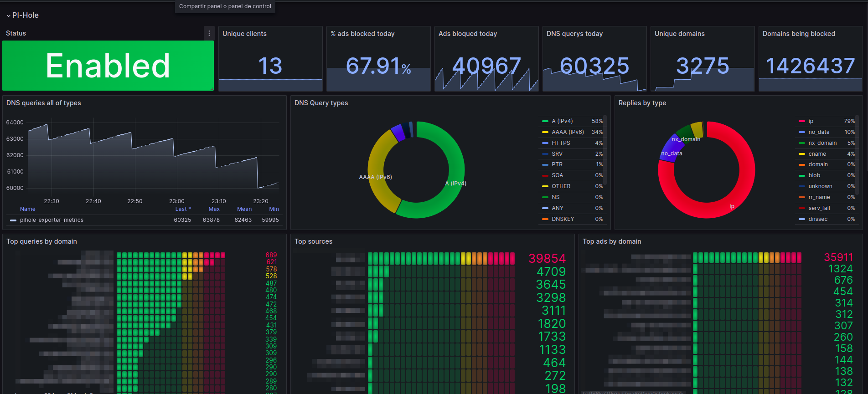Click the ip reply legend color marker
This screenshot has width=868, height=394.
[x=801, y=121]
